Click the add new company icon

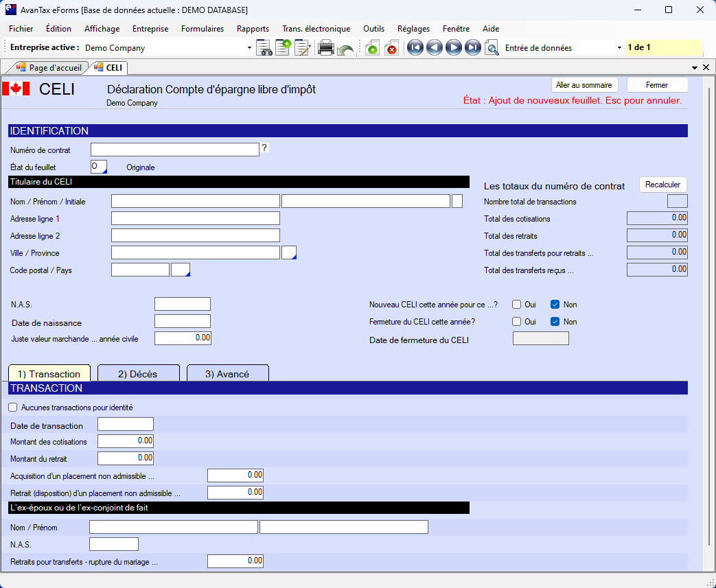(x=283, y=48)
